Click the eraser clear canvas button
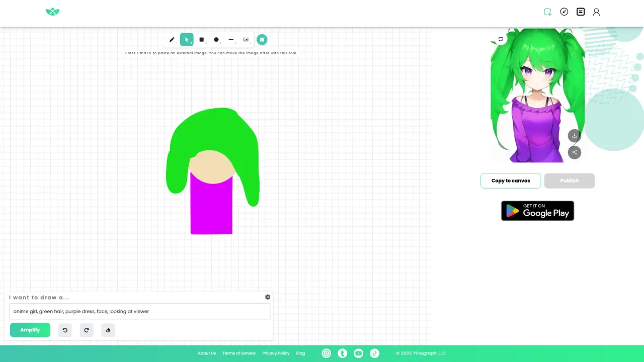644x362 pixels. click(108, 330)
